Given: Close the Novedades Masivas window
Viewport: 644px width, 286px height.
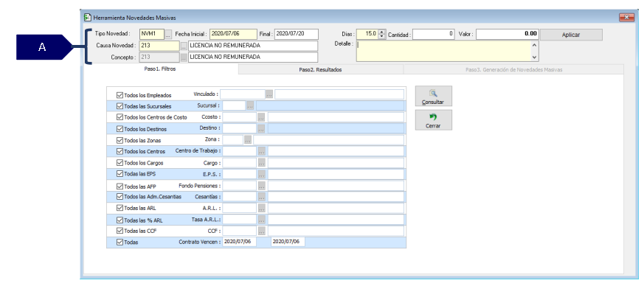Looking at the screenshot, I should [x=626, y=17].
